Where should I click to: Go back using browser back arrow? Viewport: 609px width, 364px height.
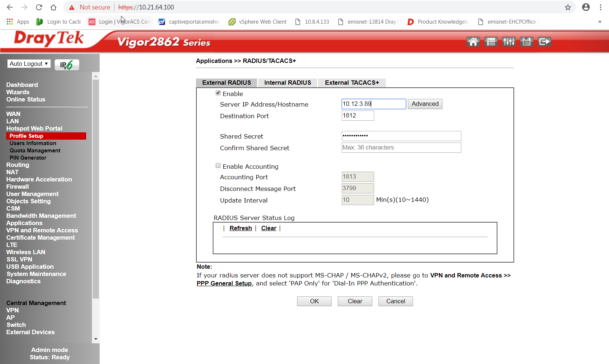click(10, 7)
